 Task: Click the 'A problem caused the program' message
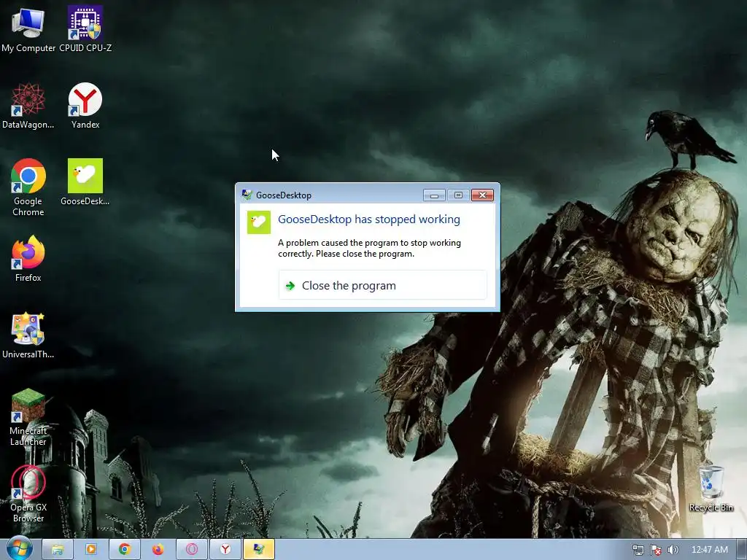(x=370, y=248)
